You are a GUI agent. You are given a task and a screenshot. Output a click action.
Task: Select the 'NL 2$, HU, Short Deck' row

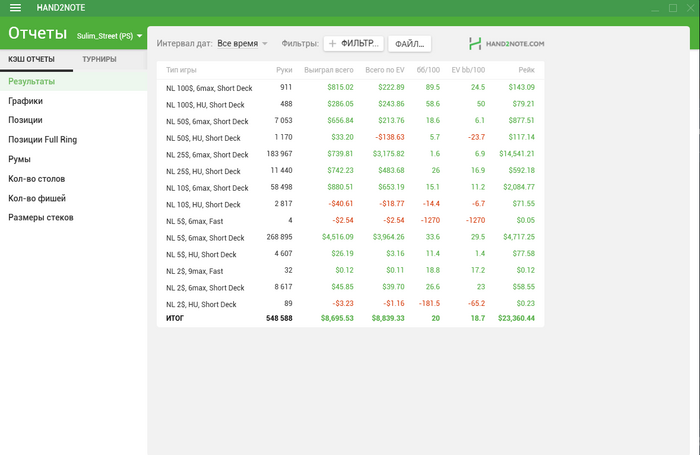(350, 304)
